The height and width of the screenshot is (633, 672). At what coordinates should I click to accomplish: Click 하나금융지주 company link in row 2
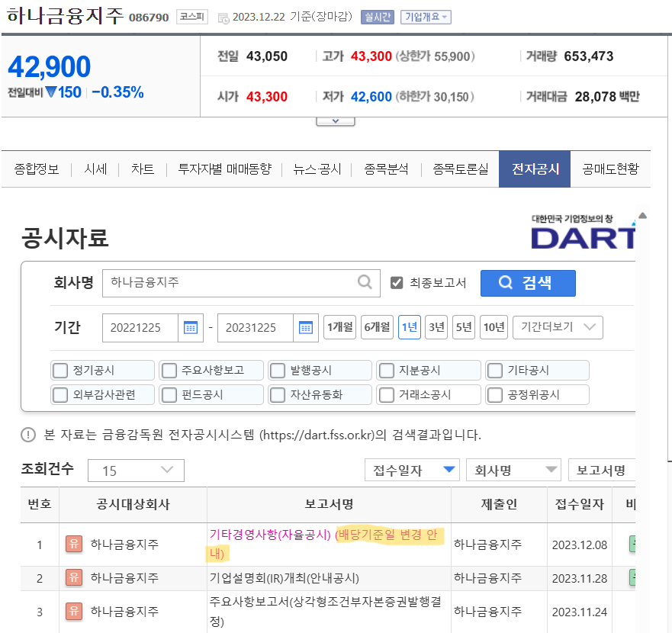click(x=124, y=578)
